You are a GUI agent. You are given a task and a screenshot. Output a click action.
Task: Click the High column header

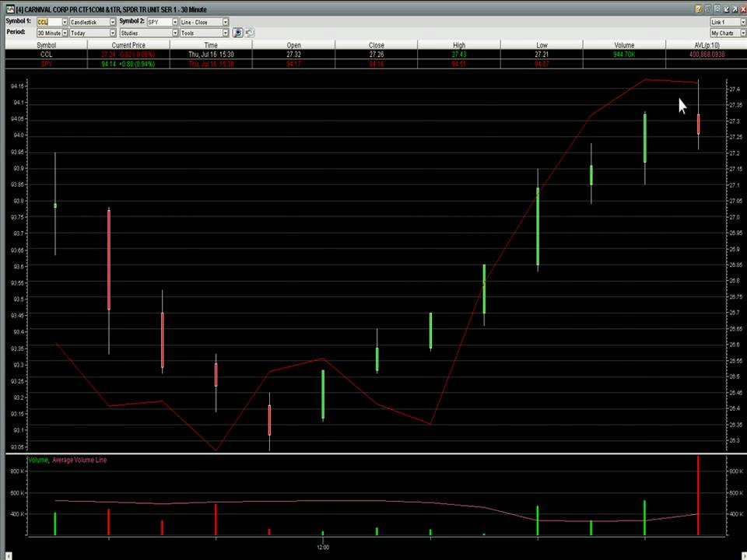point(459,45)
